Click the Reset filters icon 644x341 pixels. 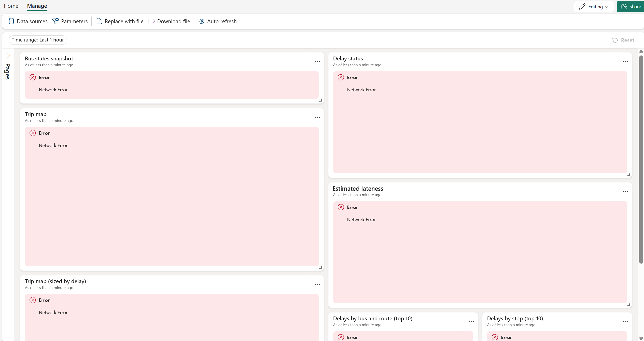[x=615, y=40]
